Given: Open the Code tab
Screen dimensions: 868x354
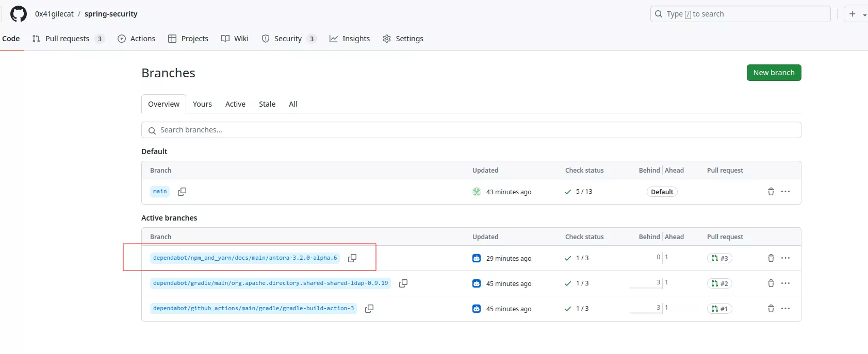Looking at the screenshot, I should pyautogui.click(x=11, y=39).
